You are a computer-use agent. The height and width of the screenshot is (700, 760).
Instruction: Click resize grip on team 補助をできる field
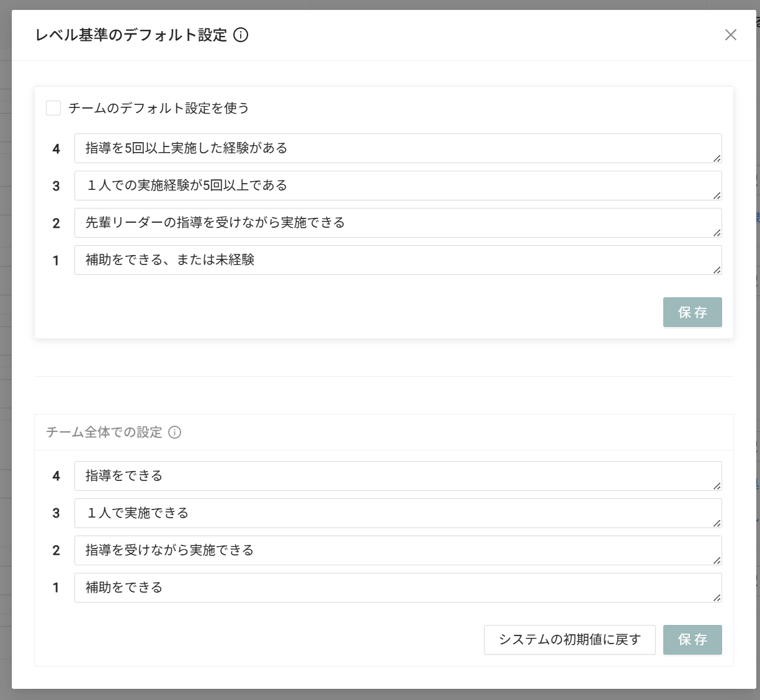click(x=717, y=598)
